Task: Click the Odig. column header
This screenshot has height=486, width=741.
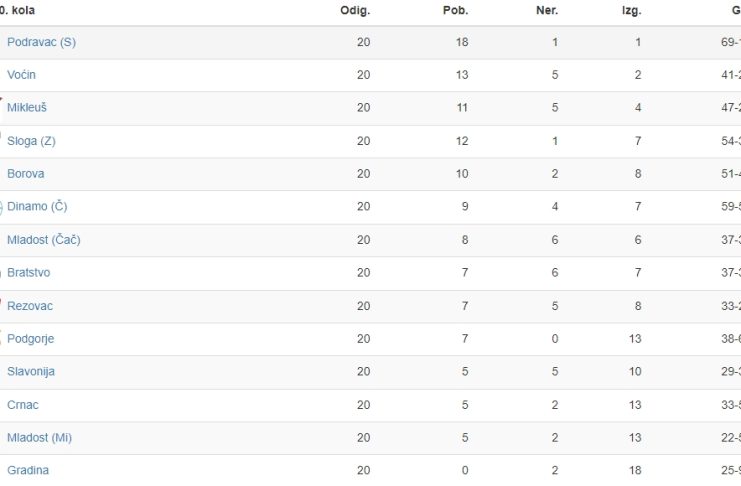Action: pos(355,10)
